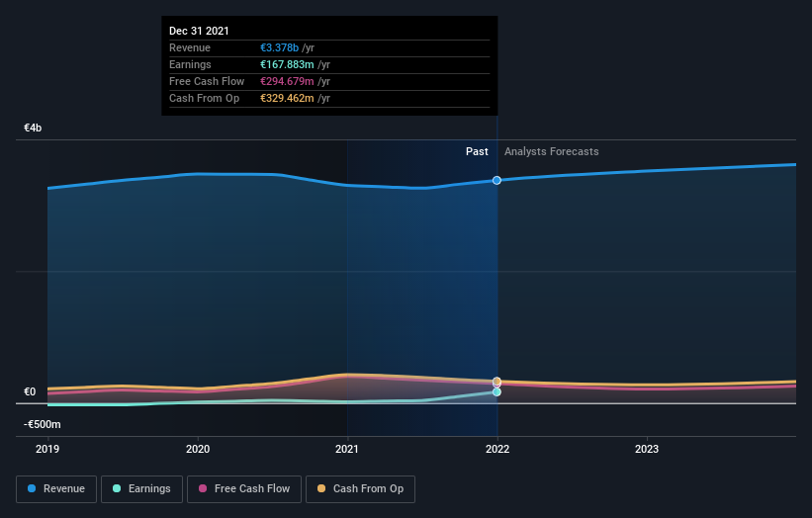The image size is (812, 518).
Task: Click the 2019 x-axis label
Action: 47,449
